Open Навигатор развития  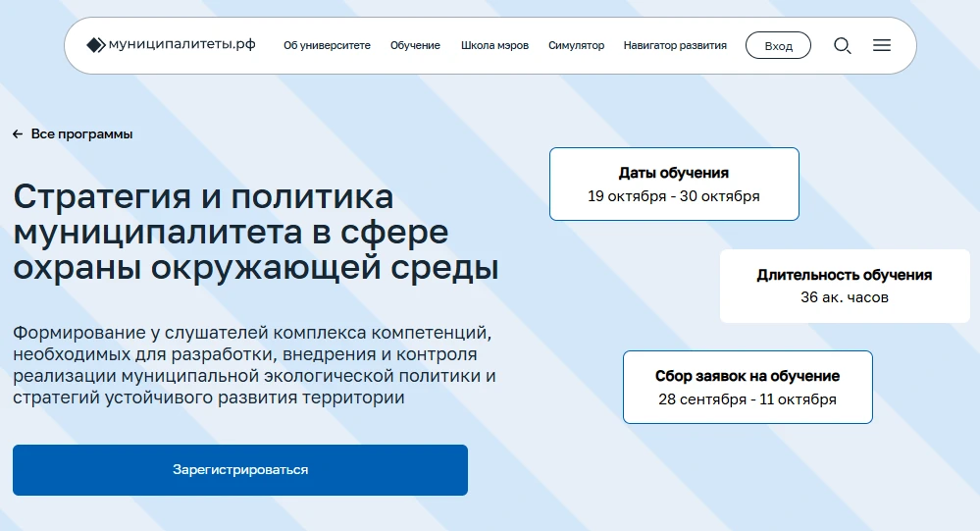(x=675, y=46)
